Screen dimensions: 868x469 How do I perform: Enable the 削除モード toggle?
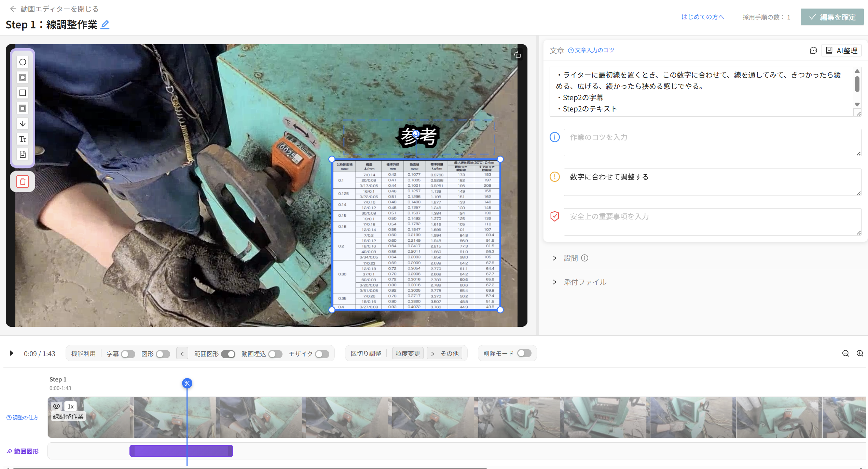[x=524, y=353]
